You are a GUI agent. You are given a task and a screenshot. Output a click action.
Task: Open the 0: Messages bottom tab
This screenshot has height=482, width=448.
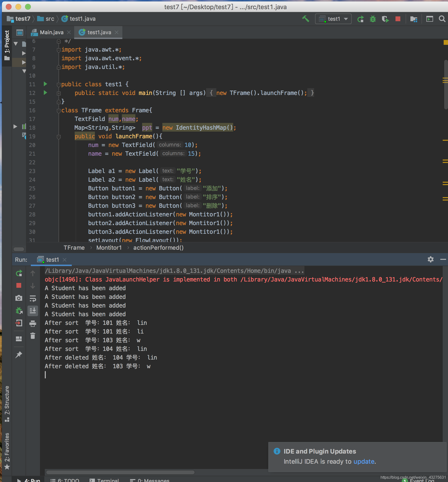(x=150, y=480)
